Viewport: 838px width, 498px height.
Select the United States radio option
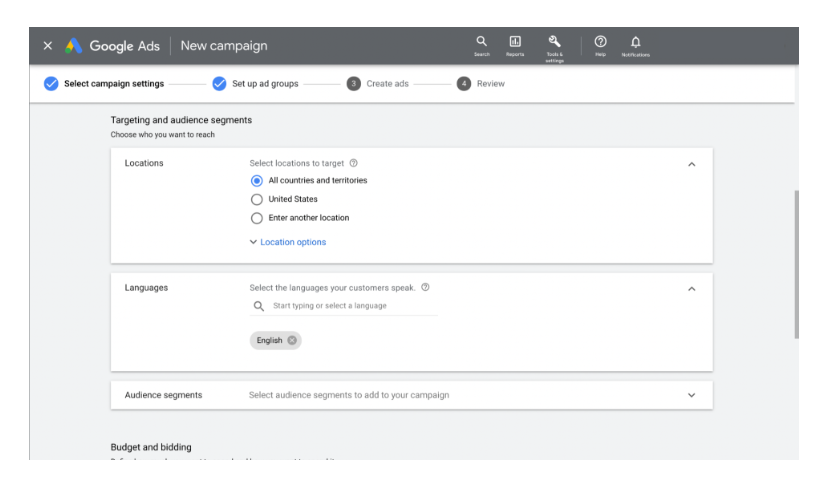(257, 199)
